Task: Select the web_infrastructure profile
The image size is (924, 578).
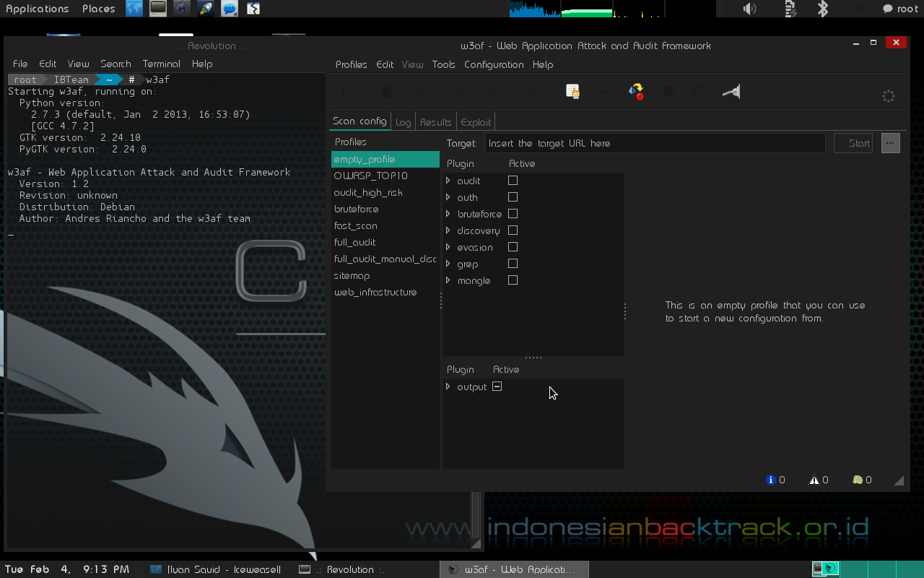Action: point(385,292)
